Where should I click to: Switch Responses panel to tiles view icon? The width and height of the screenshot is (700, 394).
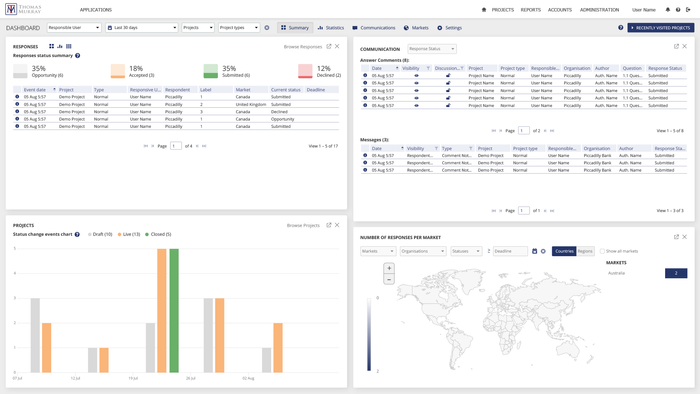pyautogui.click(x=52, y=46)
